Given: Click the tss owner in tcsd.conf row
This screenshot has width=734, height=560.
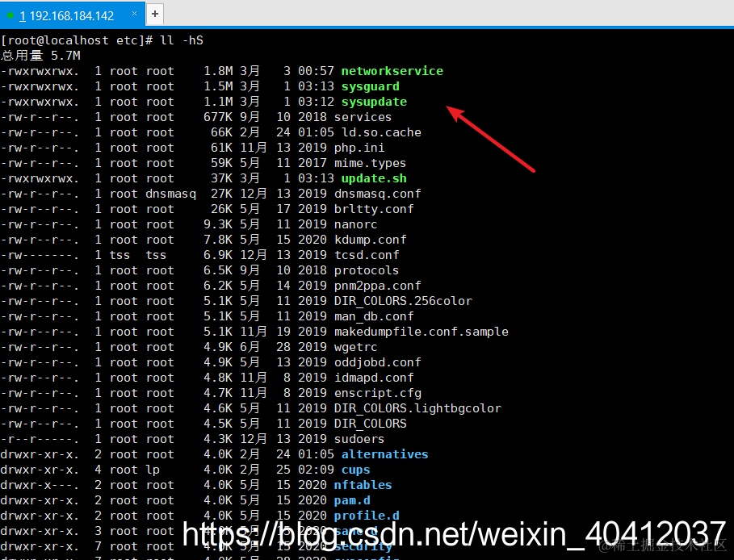Looking at the screenshot, I should pos(120,255).
